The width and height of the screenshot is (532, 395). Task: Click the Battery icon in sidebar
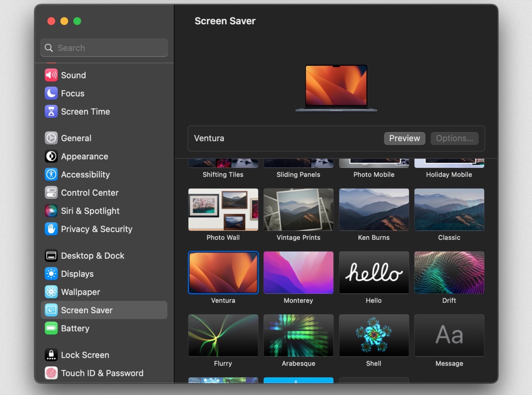(51, 329)
